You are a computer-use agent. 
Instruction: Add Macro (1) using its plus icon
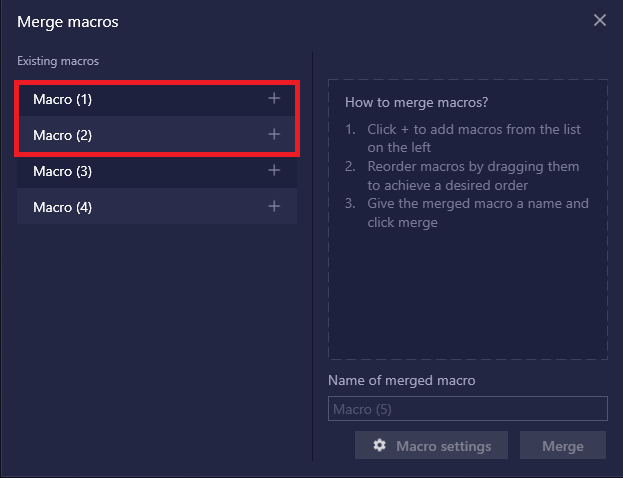[274, 98]
